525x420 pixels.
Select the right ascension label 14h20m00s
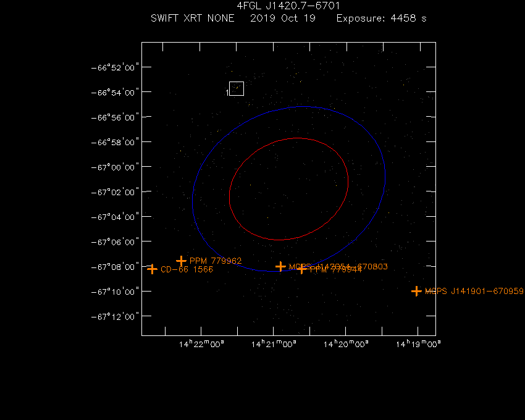coord(346,344)
